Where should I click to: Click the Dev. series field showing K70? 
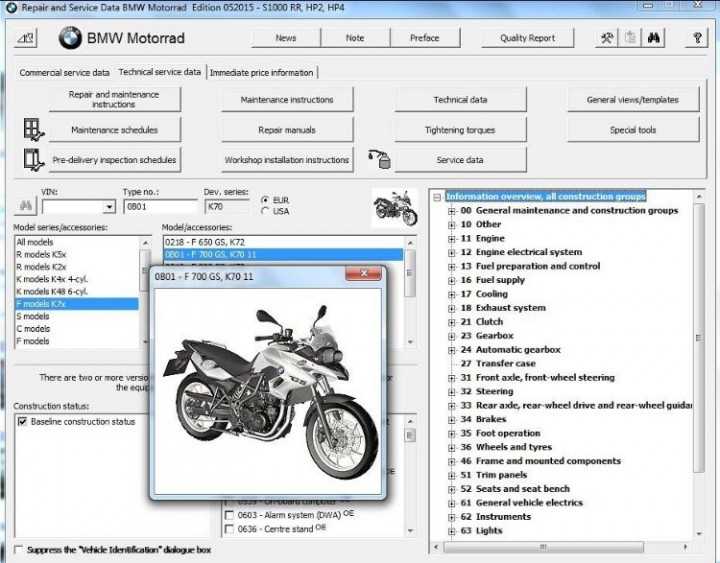[227, 207]
